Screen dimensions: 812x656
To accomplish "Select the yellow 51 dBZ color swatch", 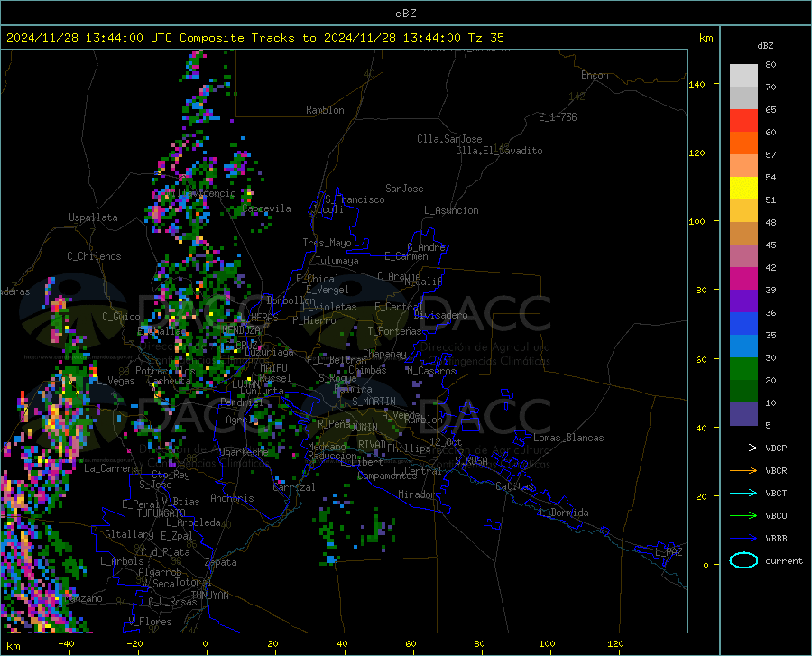I will [x=743, y=189].
